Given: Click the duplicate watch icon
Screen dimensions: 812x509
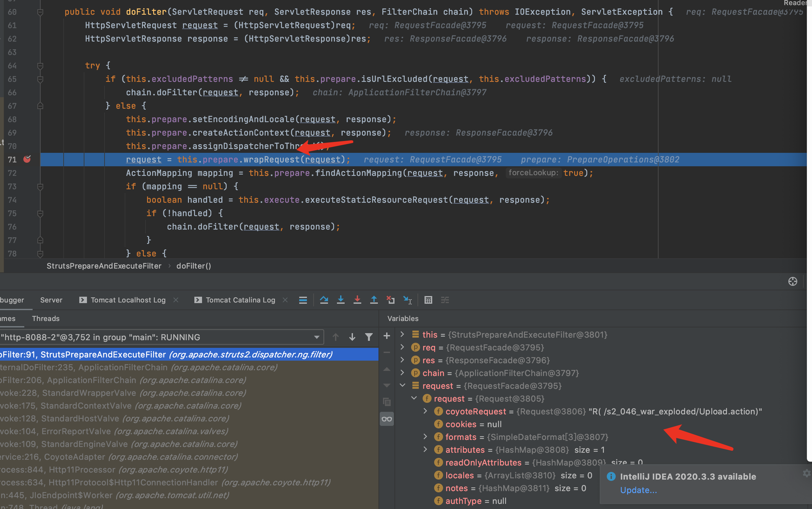Looking at the screenshot, I should (x=386, y=402).
